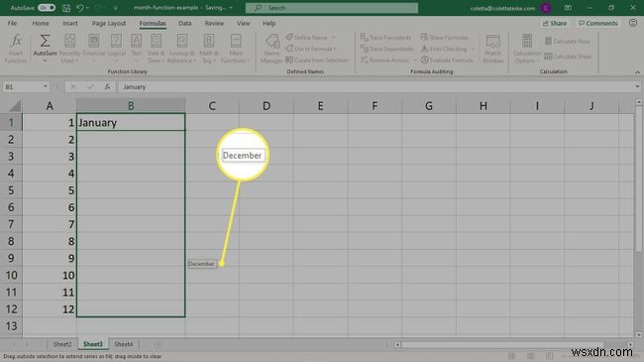This screenshot has height=362, width=644.
Task: Switch to the Insert tab
Action: click(x=69, y=24)
